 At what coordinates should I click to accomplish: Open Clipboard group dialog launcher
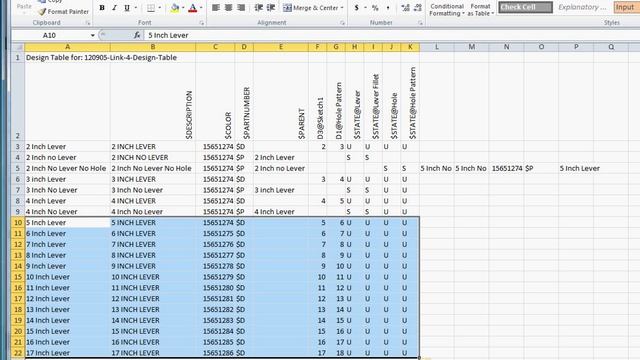88,23
